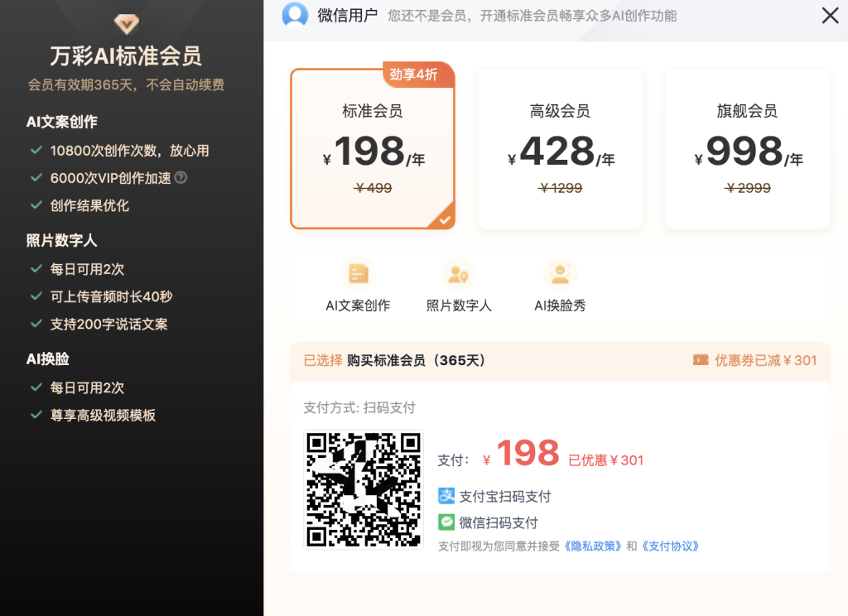
Task: Click the WeChat user avatar icon
Action: coord(295,15)
